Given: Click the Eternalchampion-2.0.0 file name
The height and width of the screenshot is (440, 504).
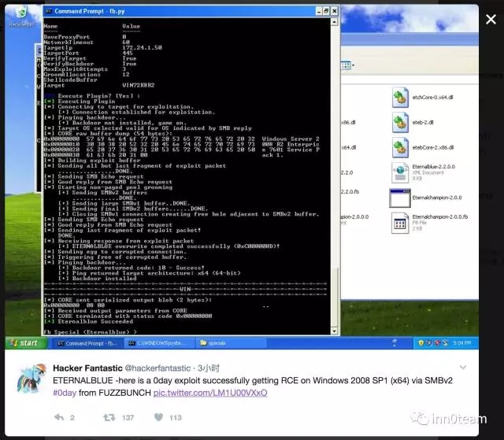Looking at the screenshot, I should (x=437, y=198).
